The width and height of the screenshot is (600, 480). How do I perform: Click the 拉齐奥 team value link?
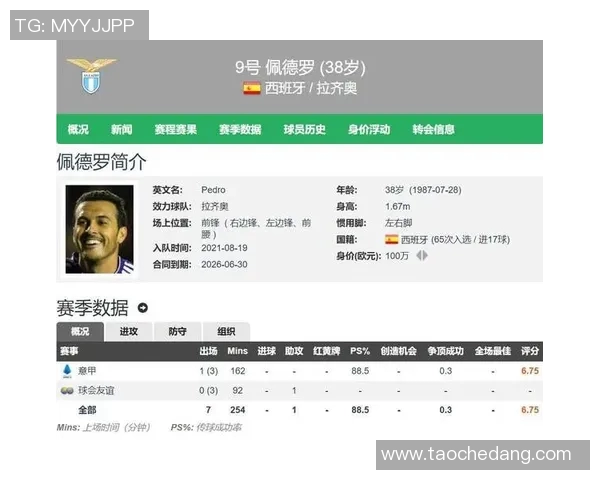215,207
